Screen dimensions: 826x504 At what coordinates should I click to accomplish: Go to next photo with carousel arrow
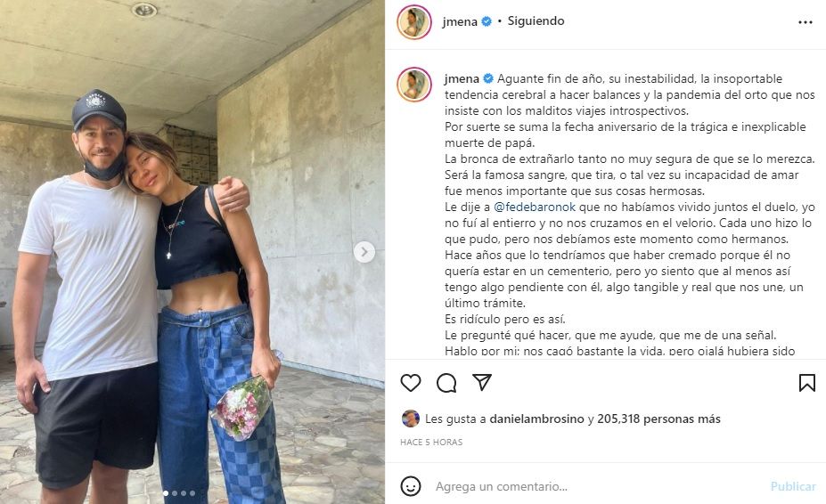364,252
